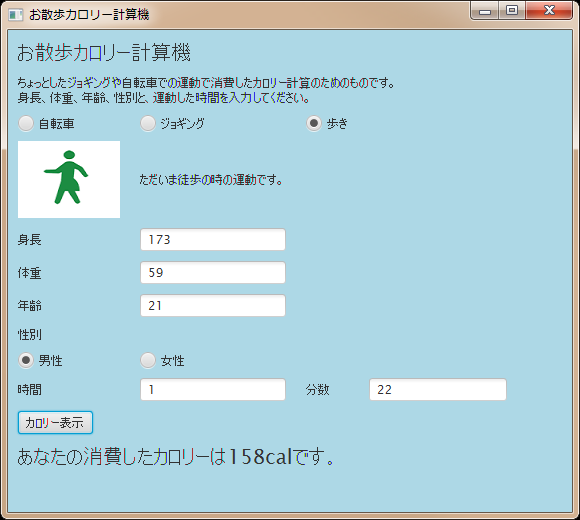Click the 158cal result text

point(260,457)
